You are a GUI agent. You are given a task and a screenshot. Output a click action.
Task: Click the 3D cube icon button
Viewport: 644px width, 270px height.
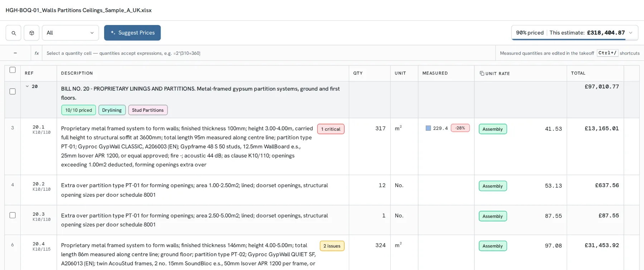click(31, 33)
